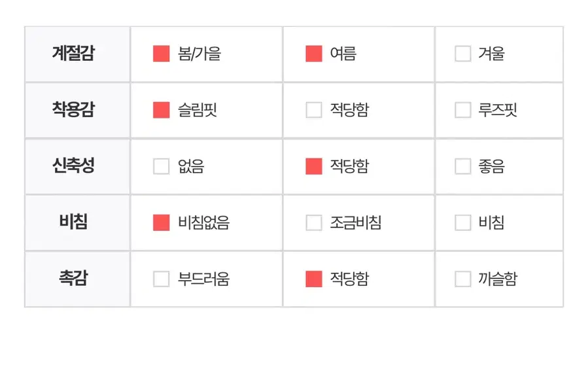
Task: Check the 비침 option checkbox in last column
Action: coord(462,222)
